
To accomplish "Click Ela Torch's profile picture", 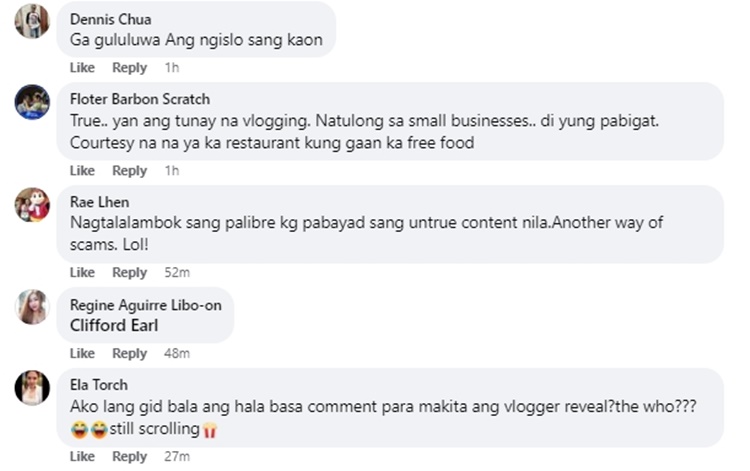I will 32,388.
